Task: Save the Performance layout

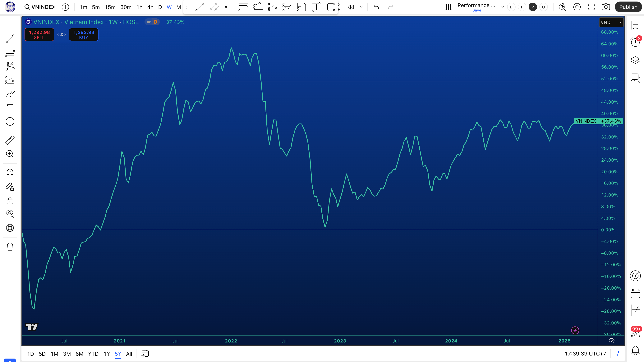Action: point(476,10)
